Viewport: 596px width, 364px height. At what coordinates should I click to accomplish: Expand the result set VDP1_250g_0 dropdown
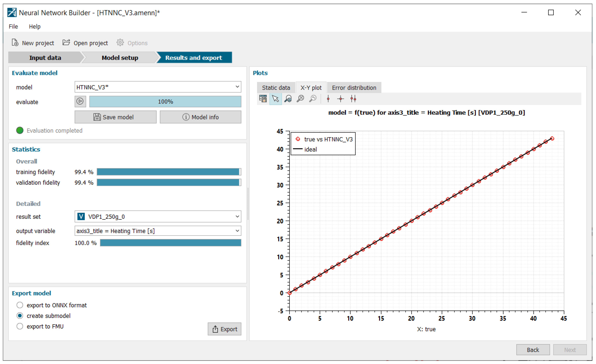[158, 217]
